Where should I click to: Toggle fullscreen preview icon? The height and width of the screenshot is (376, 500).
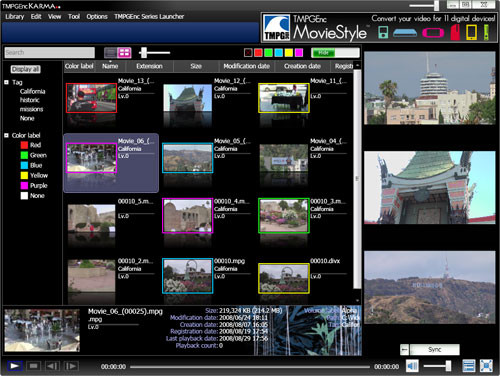486,366
